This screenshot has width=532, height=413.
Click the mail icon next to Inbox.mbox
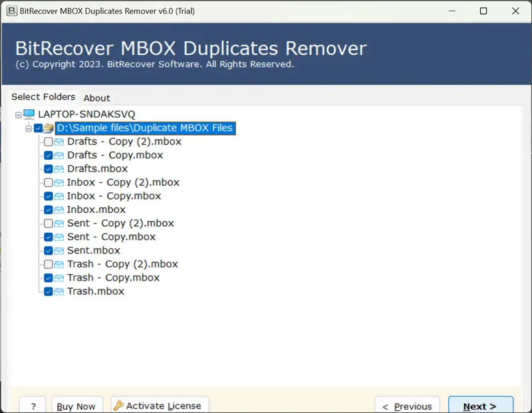pos(60,209)
